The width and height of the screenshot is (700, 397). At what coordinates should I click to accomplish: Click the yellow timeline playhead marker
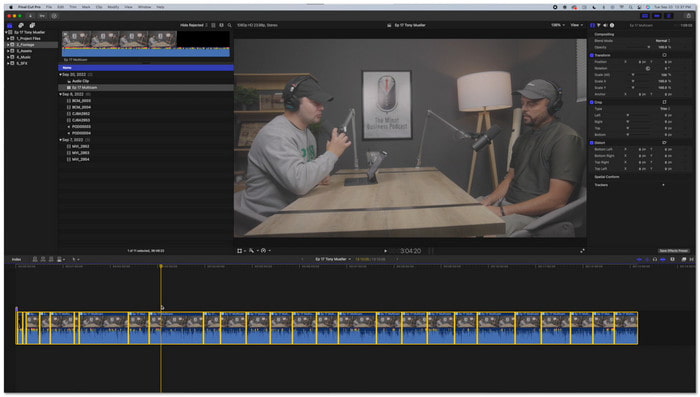click(x=161, y=267)
